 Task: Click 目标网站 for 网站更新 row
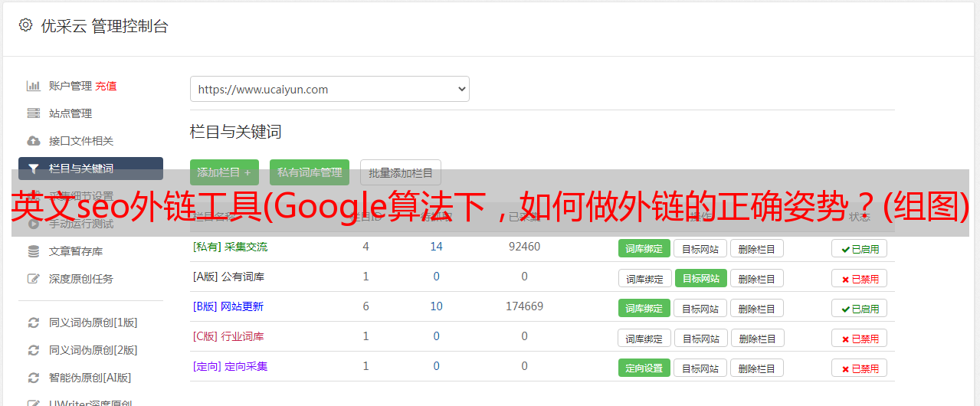tap(700, 308)
